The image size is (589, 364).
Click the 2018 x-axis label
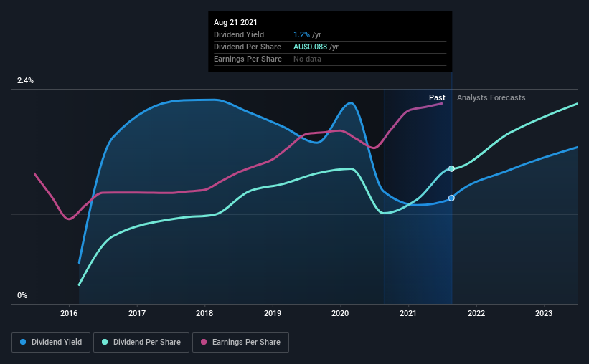click(x=204, y=313)
